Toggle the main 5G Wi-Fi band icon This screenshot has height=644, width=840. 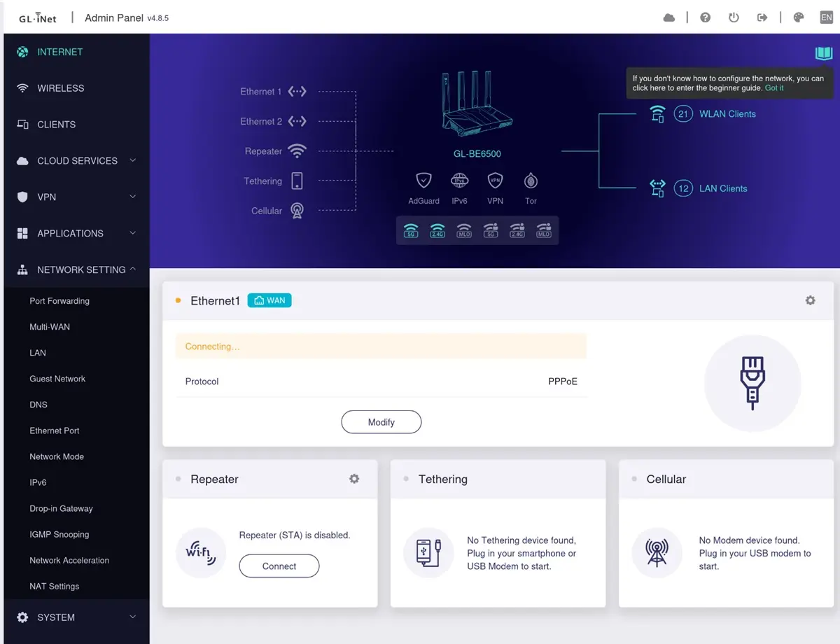pos(411,229)
